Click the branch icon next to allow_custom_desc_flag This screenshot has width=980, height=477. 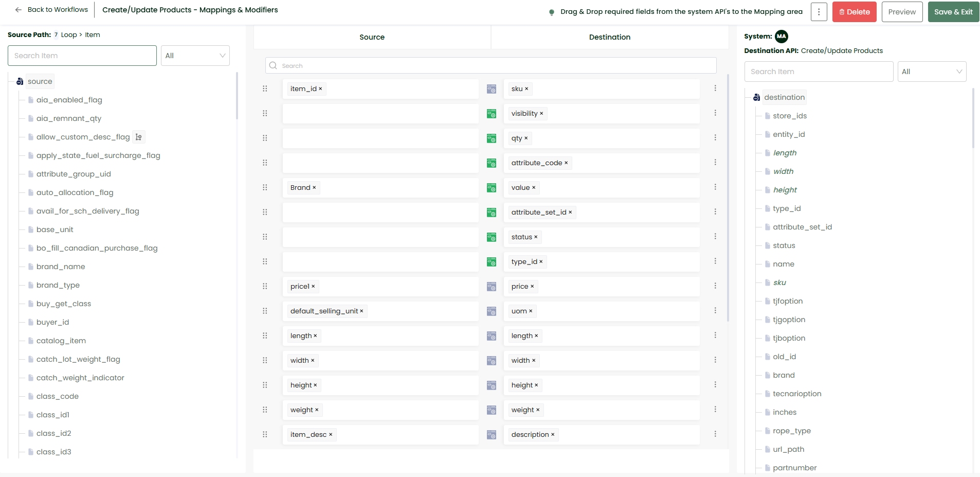pos(138,137)
